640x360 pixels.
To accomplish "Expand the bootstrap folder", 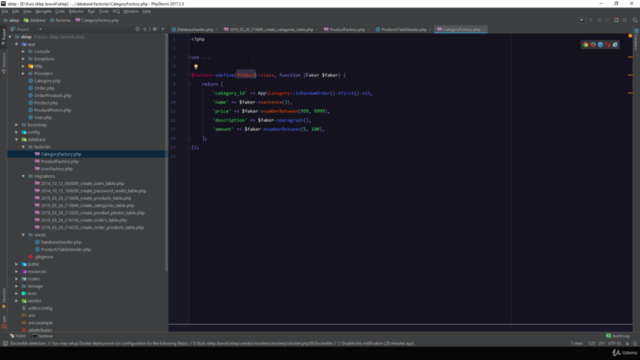I will pos(17,125).
